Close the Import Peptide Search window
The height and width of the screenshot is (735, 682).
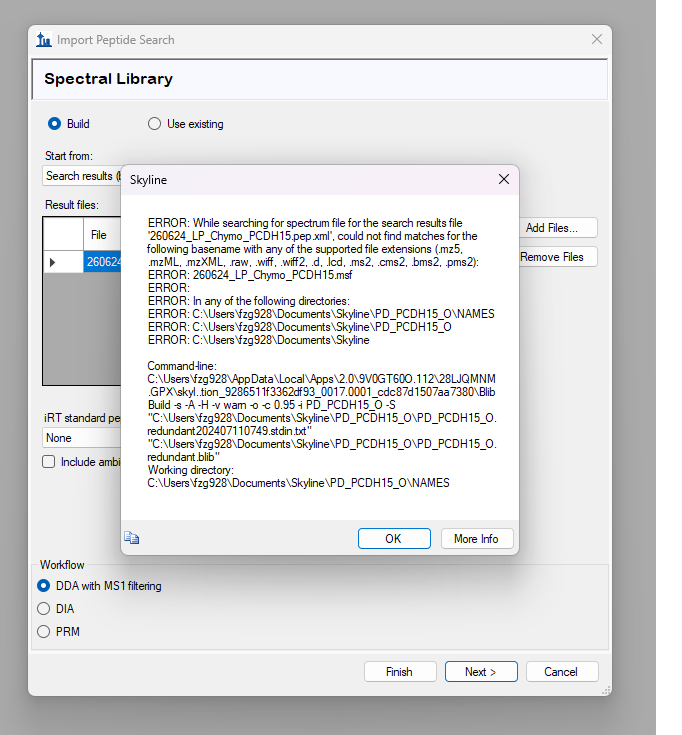pyautogui.click(x=597, y=40)
